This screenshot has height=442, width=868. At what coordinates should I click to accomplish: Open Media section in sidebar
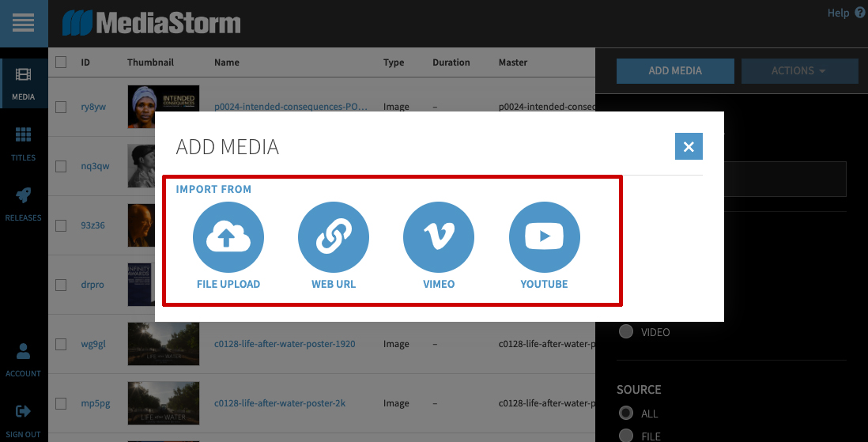[23, 84]
